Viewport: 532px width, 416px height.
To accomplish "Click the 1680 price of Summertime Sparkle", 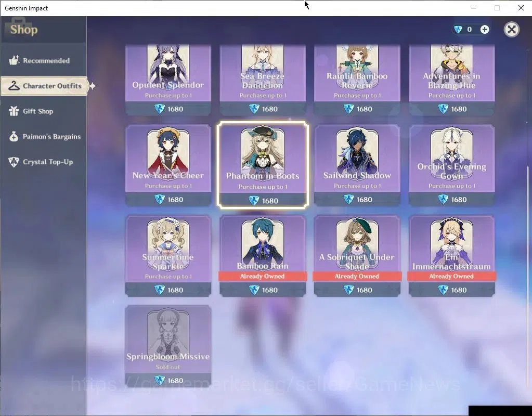I will pos(175,290).
